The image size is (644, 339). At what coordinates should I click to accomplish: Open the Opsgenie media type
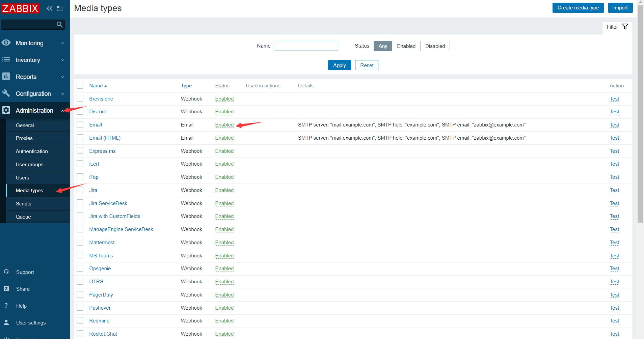click(100, 269)
